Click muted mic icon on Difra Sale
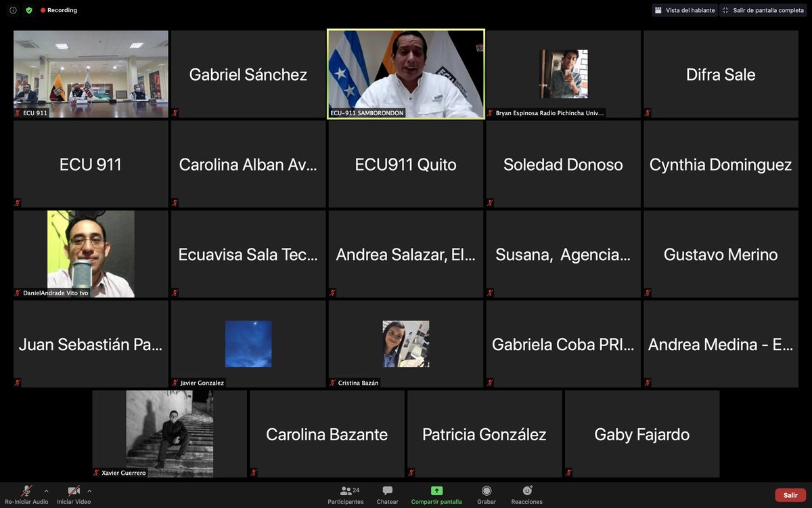This screenshot has width=812, height=508. tap(648, 112)
